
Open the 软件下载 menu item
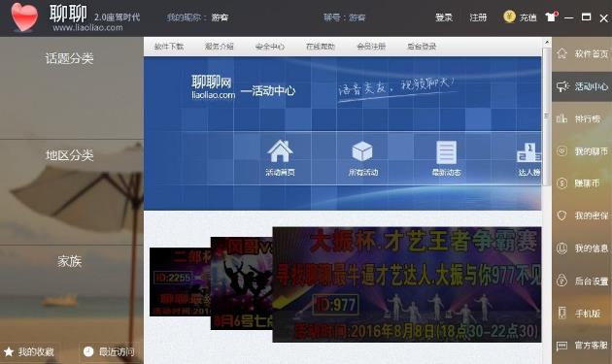click(x=169, y=47)
